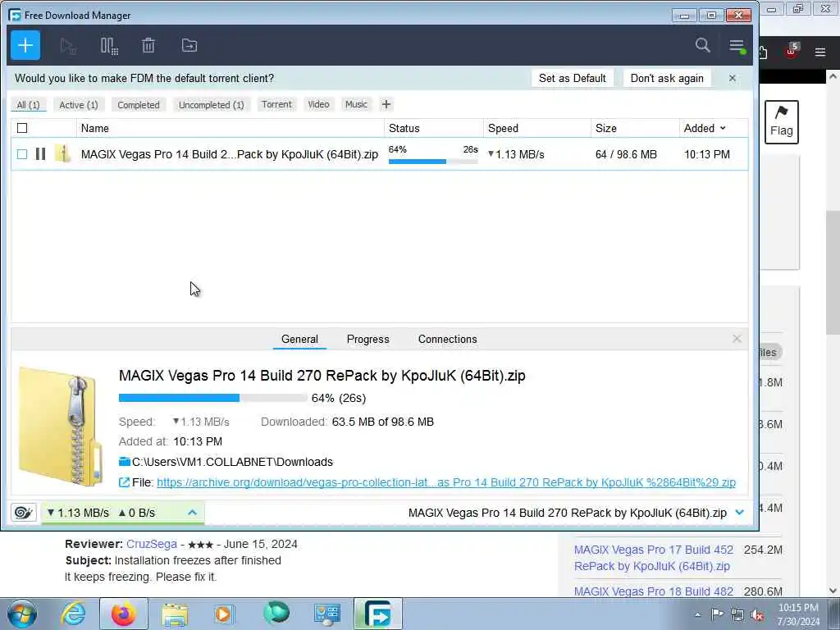This screenshot has height=630, width=840.
Task: Open browser extension icon with badge 5
Action: click(792, 51)
